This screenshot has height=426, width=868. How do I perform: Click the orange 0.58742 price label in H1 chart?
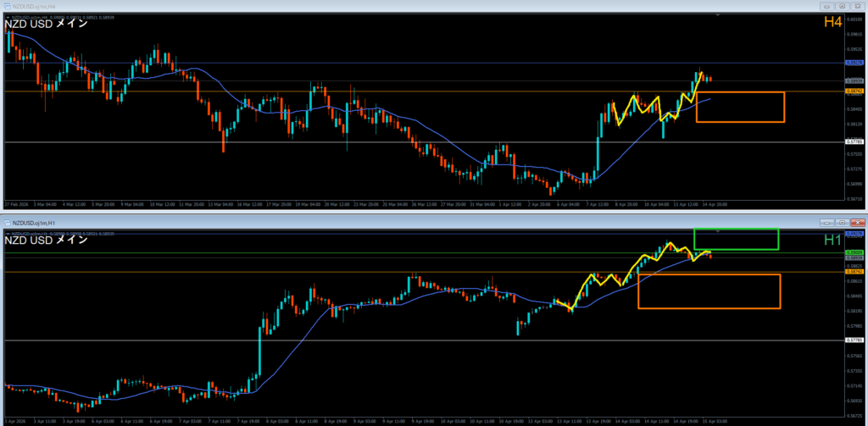pos(854,271)
